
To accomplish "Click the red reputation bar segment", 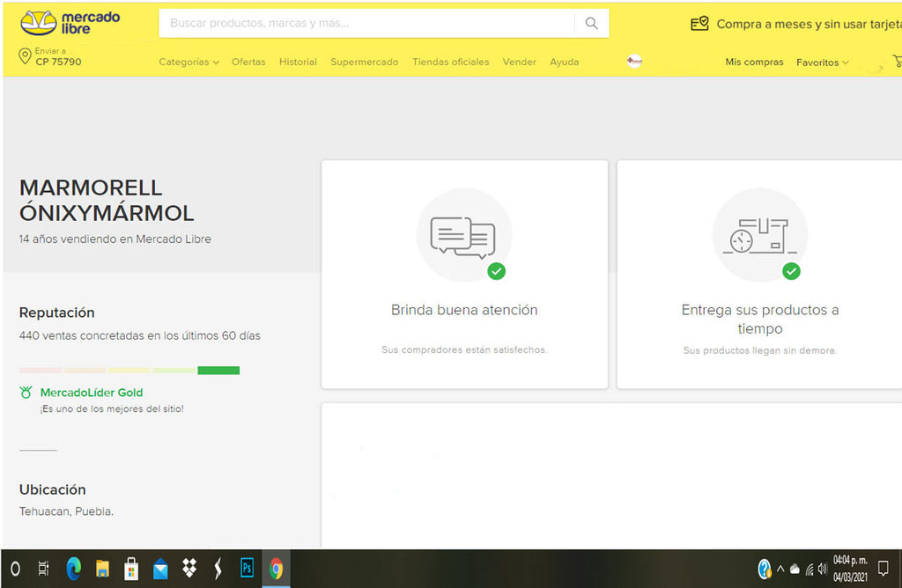I will 41,371.
